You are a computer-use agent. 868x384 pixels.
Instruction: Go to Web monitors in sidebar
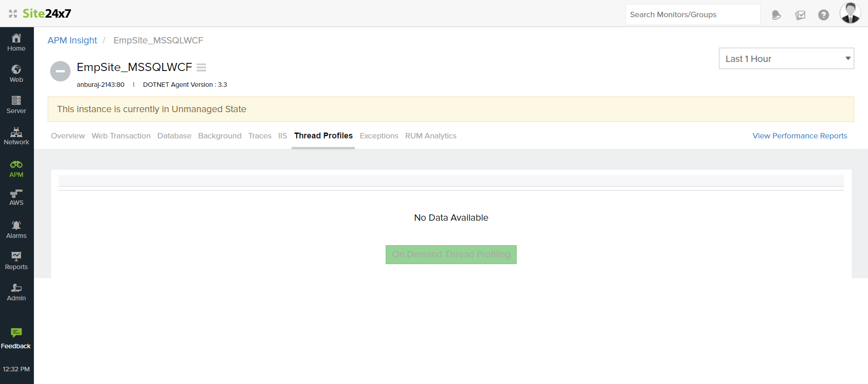click(16, 74)
